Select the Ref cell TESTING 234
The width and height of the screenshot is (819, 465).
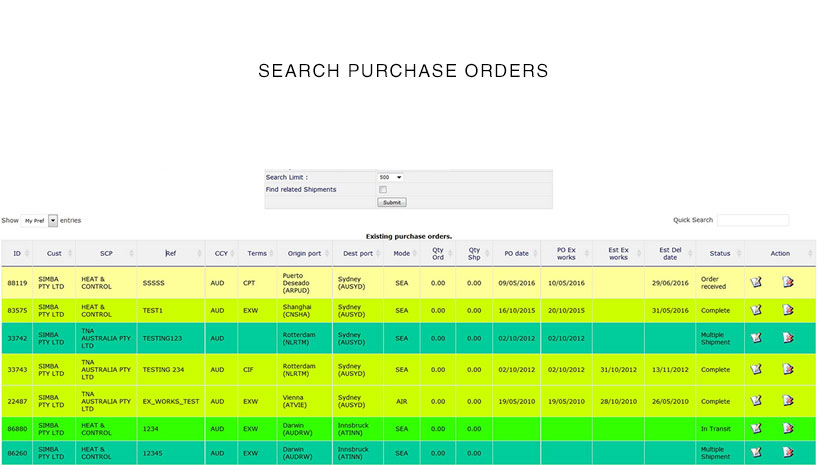click(x=171, y=369)
